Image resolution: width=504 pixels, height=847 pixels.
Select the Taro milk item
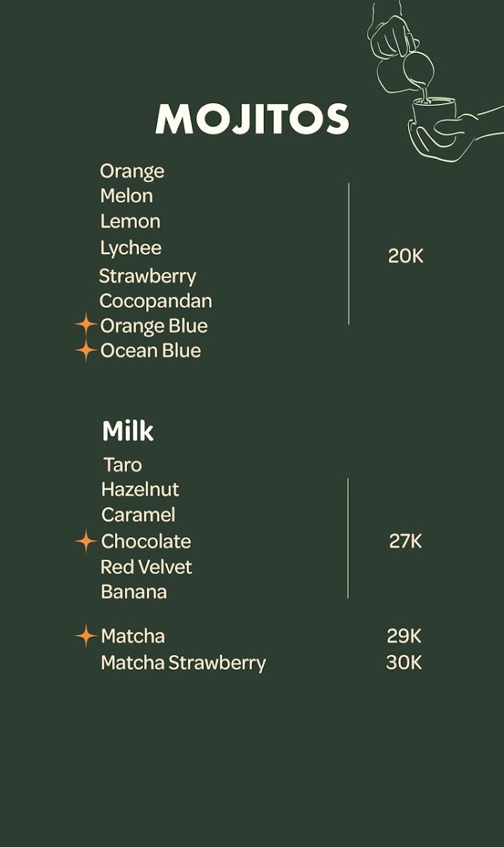122,464
